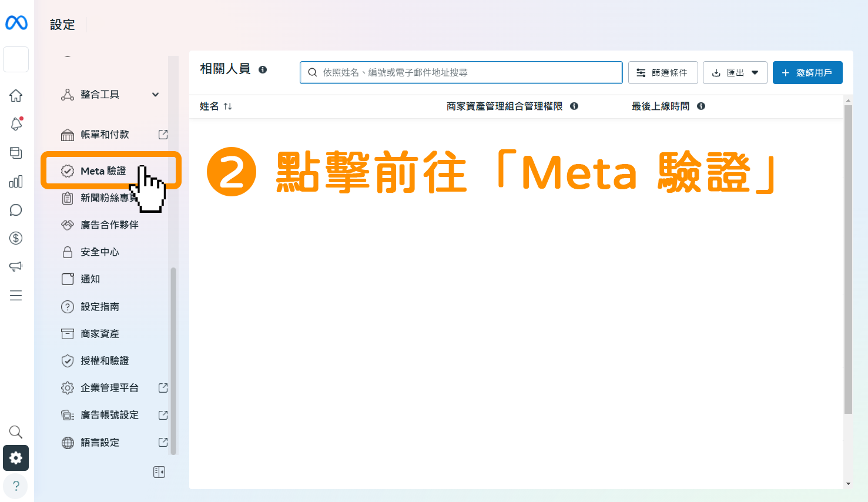Open the All tools hamburger menu
Viewport: 868px width, 502px height.
[x=16, y=295]
